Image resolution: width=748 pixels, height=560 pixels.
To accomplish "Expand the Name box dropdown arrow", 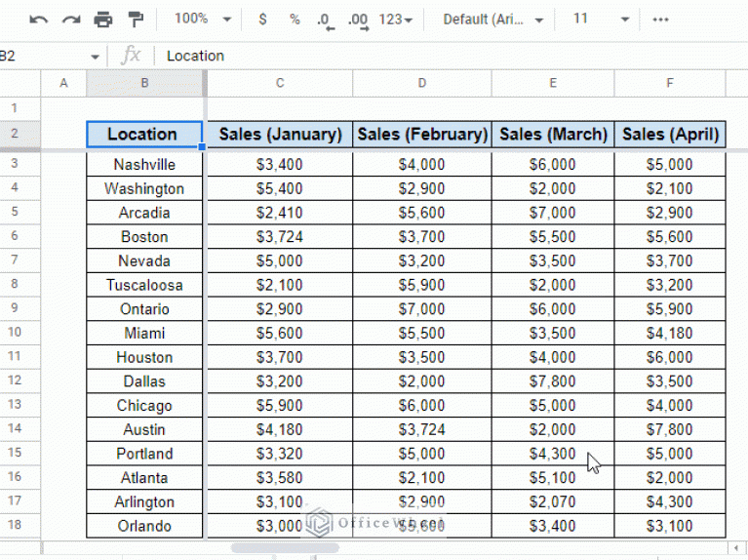I will (95, 57).
